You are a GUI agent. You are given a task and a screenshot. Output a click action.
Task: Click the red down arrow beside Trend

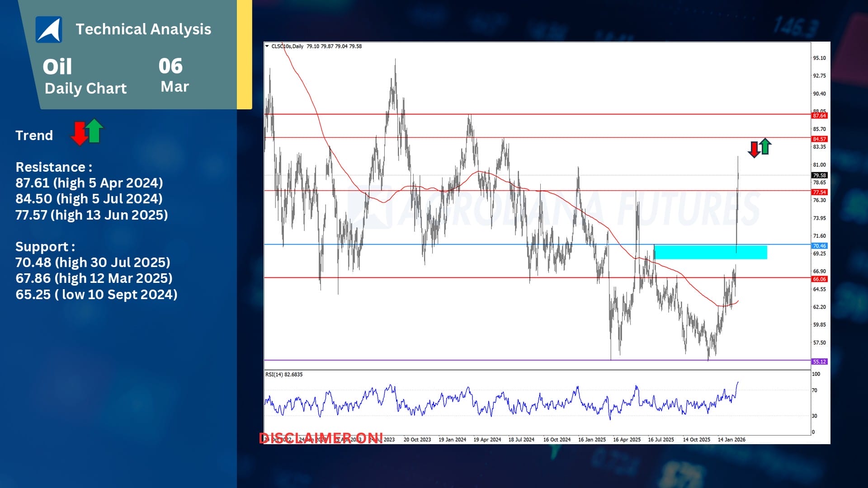click(x=79, y=134)
